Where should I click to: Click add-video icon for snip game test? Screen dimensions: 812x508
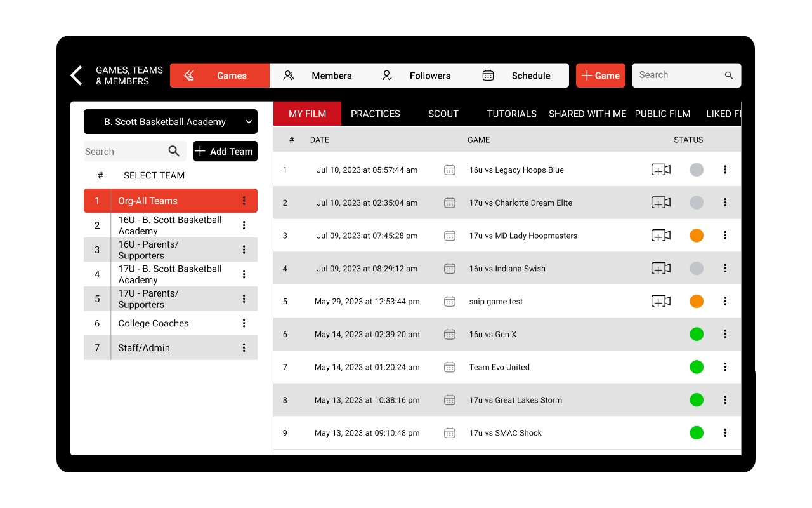[x=661, y=301]
